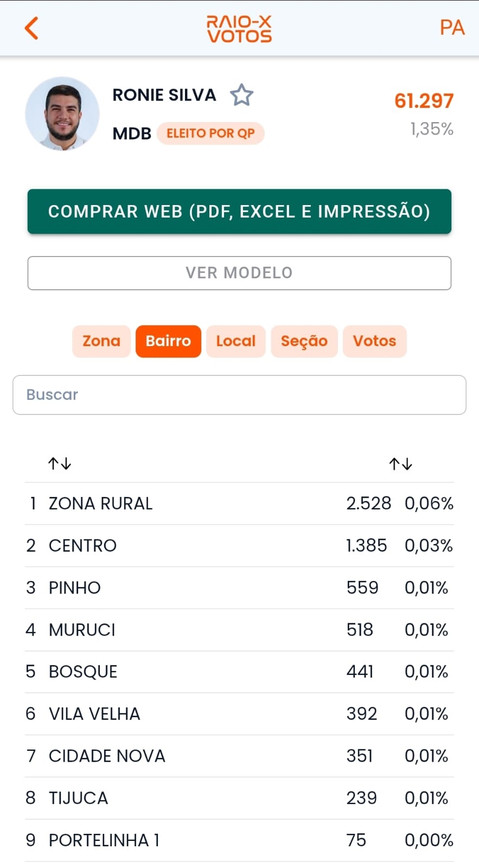Select the ZONA RURAL row

coord(239,503)
